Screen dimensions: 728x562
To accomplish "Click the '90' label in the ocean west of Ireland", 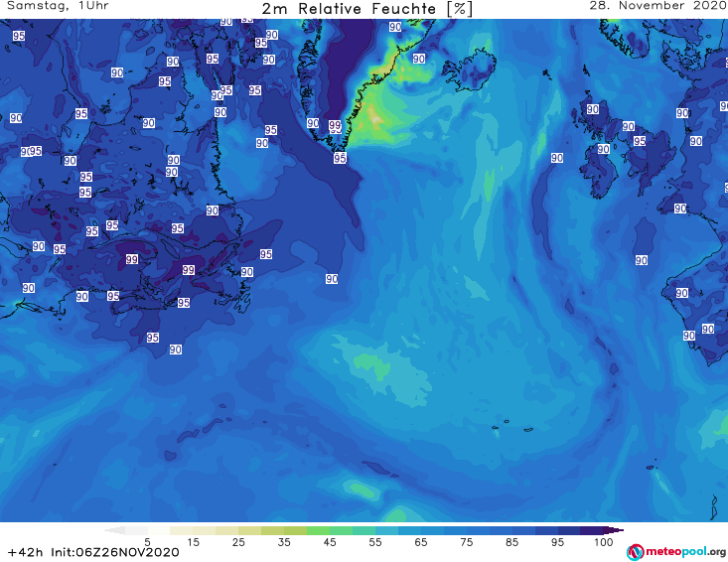I will 557,158.
